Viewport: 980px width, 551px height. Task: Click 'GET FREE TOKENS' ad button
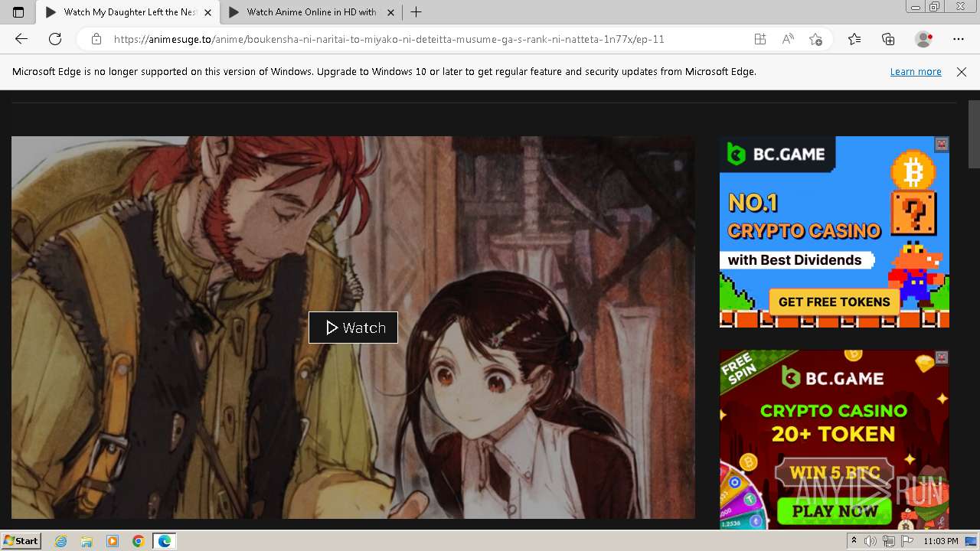click(834, 302)
